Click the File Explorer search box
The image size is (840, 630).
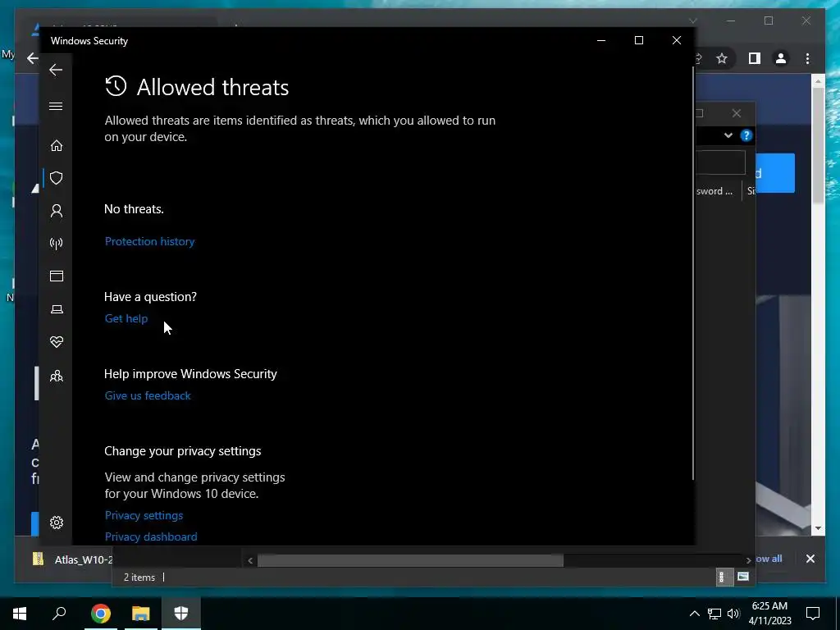[720, 162]
